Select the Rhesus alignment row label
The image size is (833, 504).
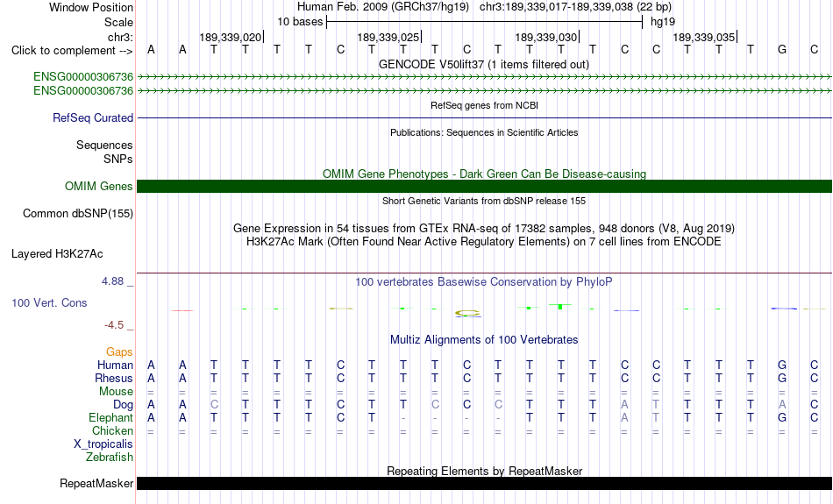pyautogui.click(x=114, y=378)
